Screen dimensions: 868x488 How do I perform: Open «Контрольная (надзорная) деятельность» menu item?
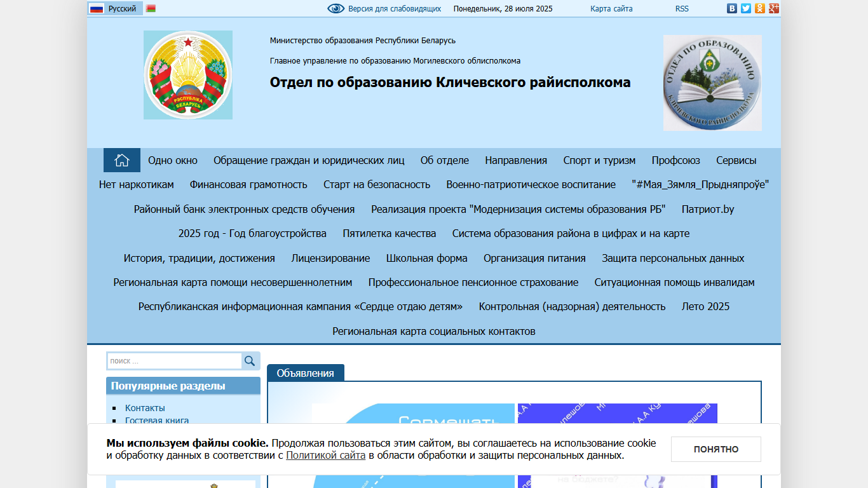[x=573, y=306]
